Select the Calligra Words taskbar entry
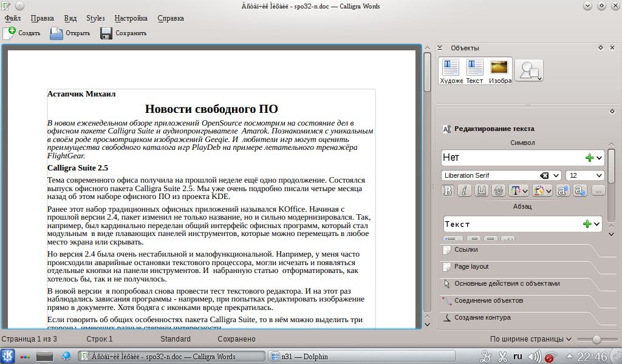622x364 pixels. pyautogui.click(x=171, y=357)
